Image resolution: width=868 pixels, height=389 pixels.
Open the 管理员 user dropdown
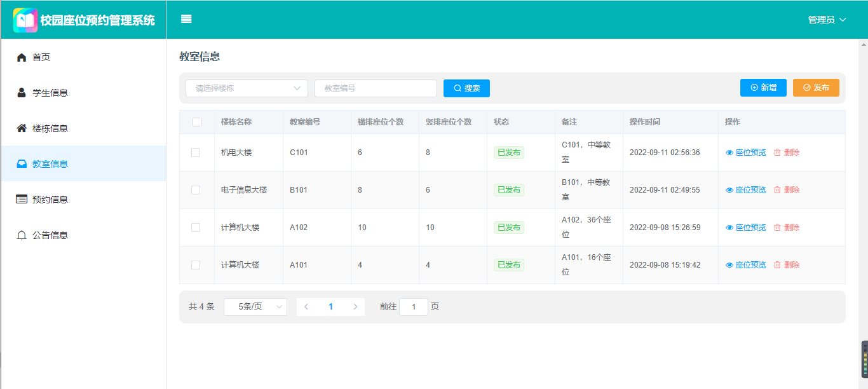827,20
